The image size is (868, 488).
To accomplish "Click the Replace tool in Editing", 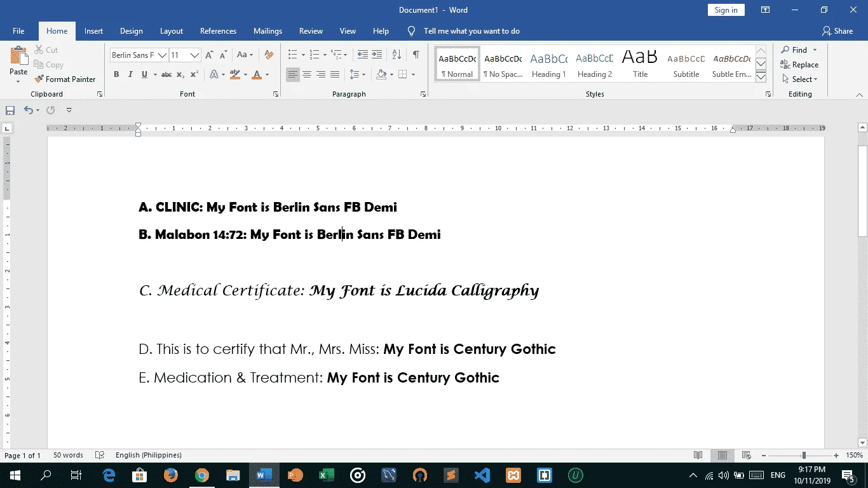I will coord(799,65).
